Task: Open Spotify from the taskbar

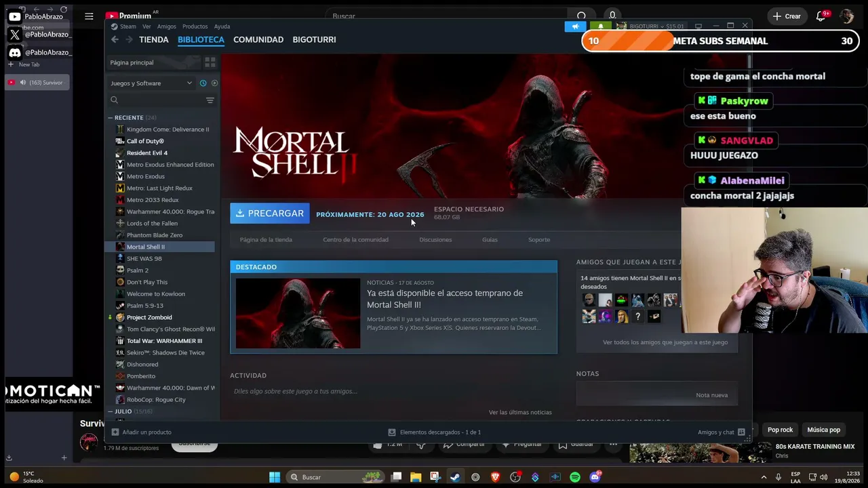Action: coord(575,477)
